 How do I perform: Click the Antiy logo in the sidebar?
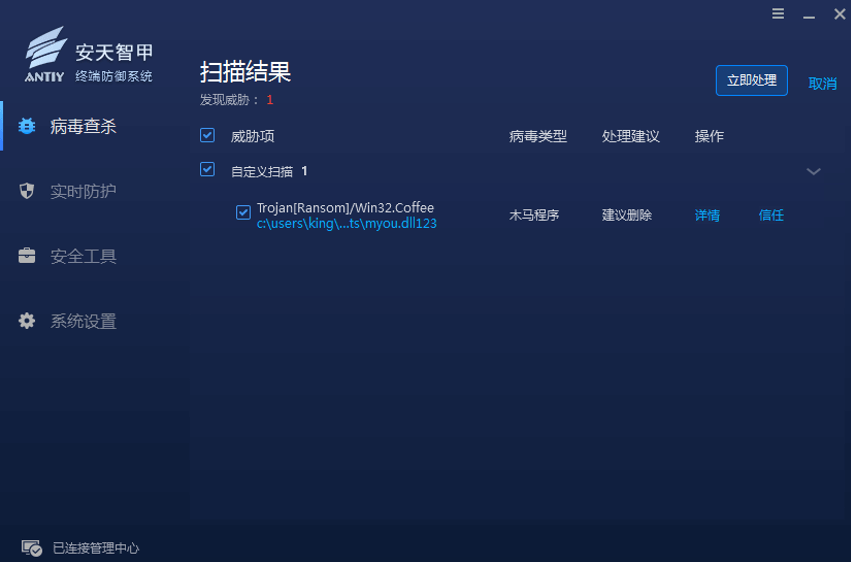click(45, 55)
